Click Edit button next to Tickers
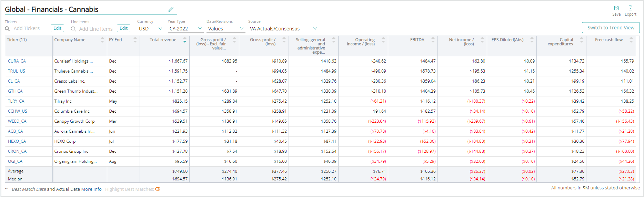 point(57,28)
